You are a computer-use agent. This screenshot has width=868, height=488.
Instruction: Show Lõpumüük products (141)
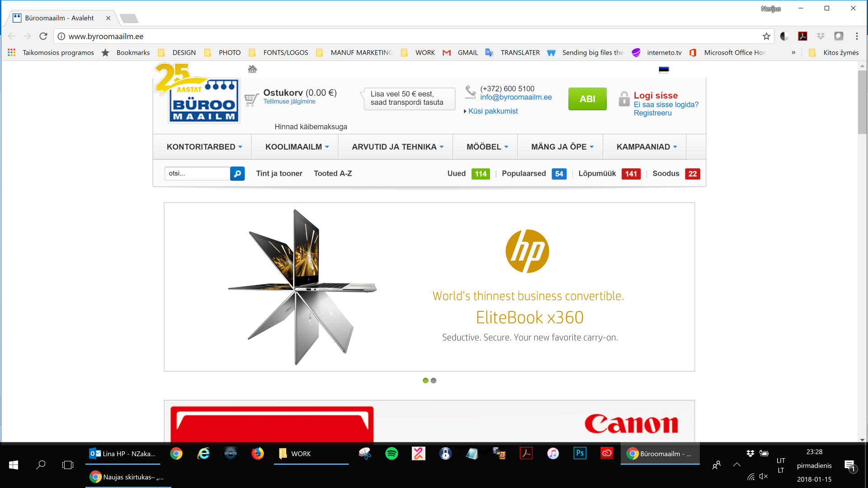tap(609, 174)
